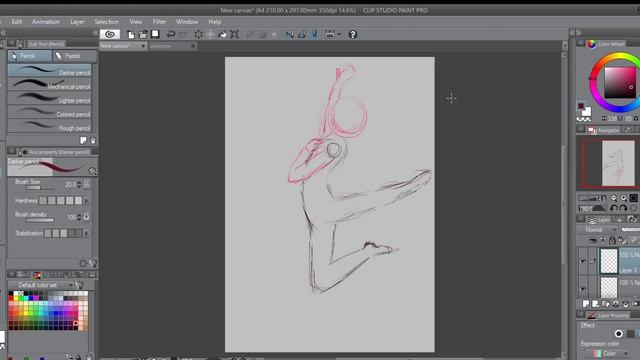Screen dimensions: 640x360
Task: Open the Selection menu
Action: (x=107, y=22)
